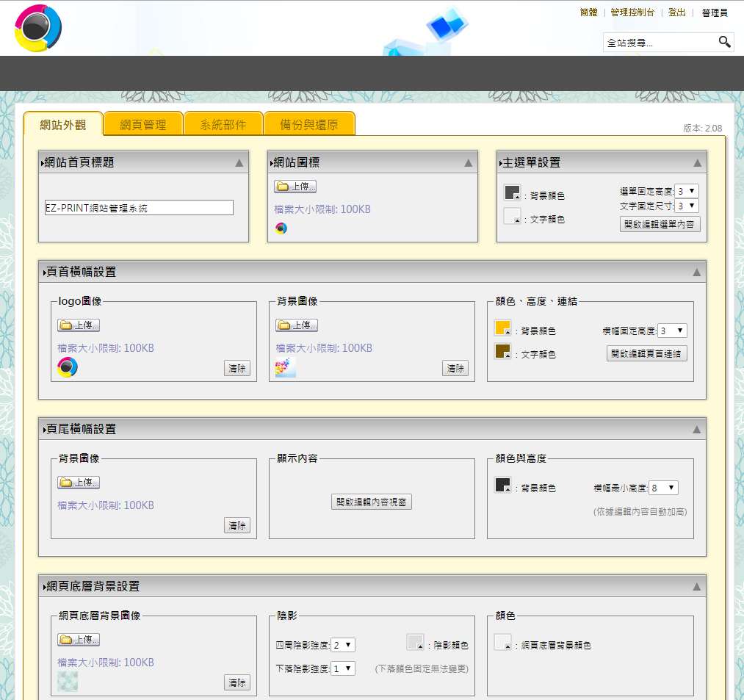Click the 網站圖標 favicon preview image

(281, 228)
